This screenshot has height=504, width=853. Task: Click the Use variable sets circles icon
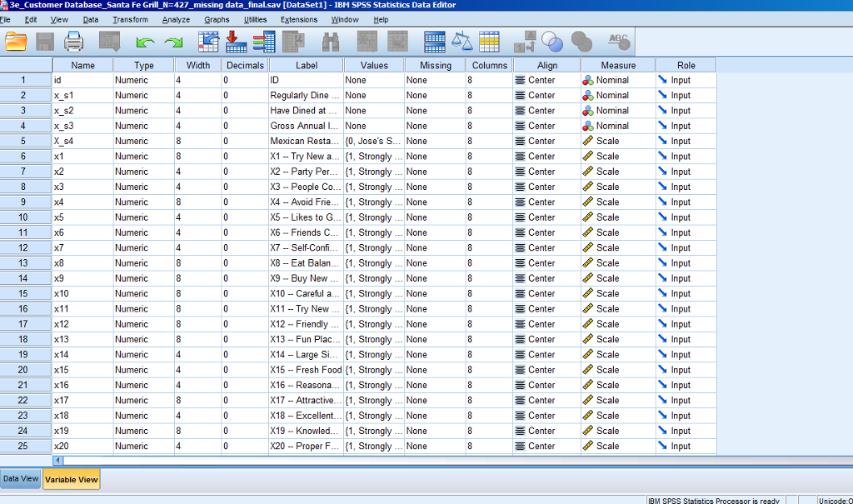(553, 42)
